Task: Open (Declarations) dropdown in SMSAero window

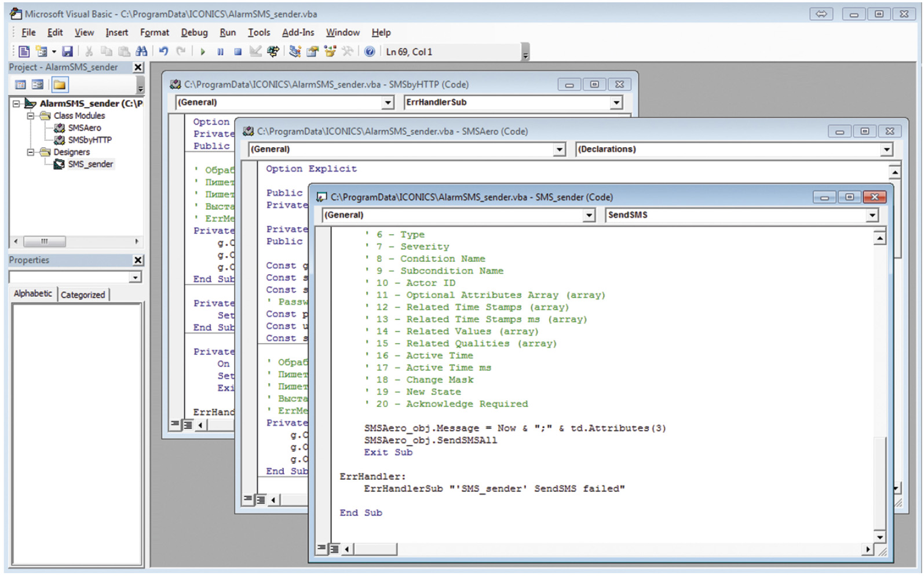Action: pyautogui.click(x=886, y=150)
